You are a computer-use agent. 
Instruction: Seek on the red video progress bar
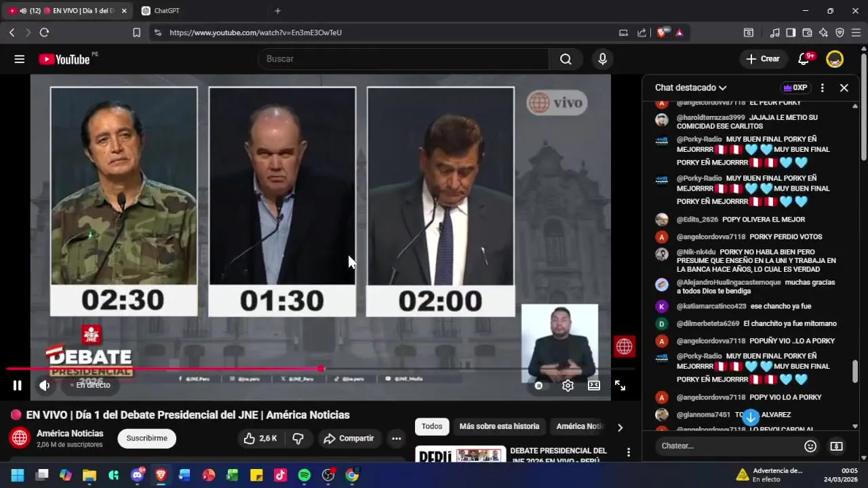tap(321, 369)
